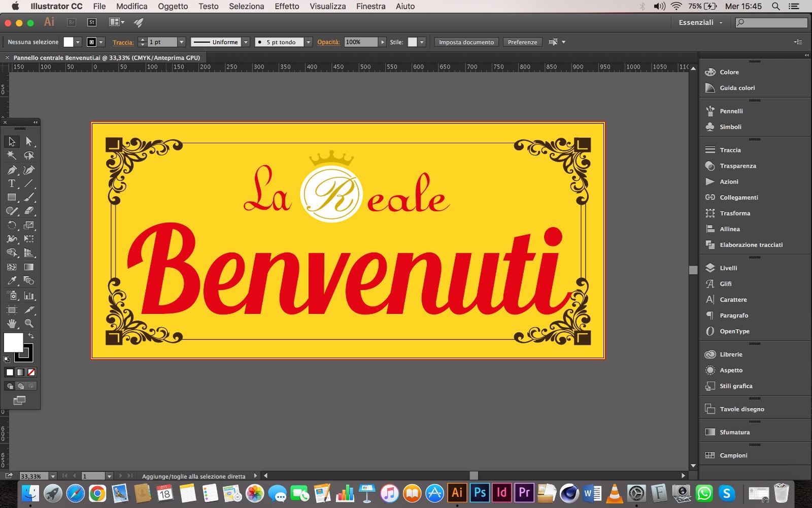Image resolution: width=812 pixels, height=508 pixels.
Task: Reset default fill and stroke
Action: click(7, 360)
